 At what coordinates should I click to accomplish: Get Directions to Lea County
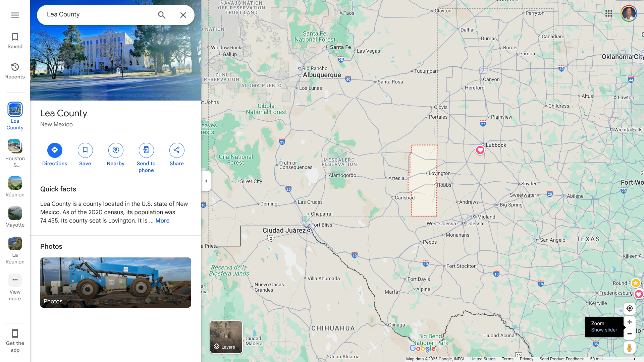pyautogui.click(x=55, y=155)
